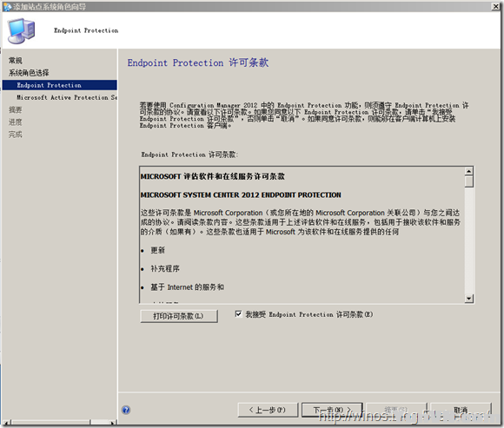Screen dimensions: 504x428
Task: Click the license text scrollbar thumb
Action: point(469,181)
